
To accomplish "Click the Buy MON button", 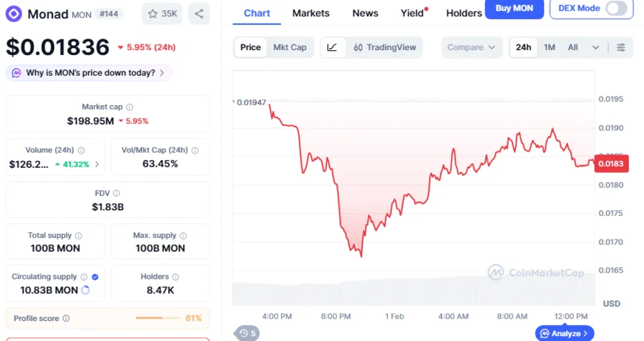I will [513, 9].
